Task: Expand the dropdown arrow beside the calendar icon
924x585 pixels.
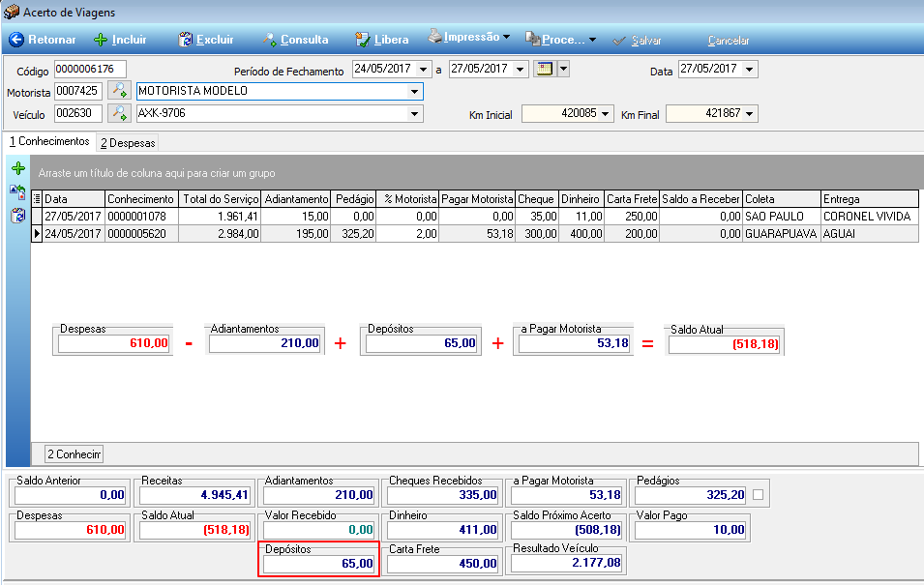Action: pyautogui.click(x=563, y=69)
